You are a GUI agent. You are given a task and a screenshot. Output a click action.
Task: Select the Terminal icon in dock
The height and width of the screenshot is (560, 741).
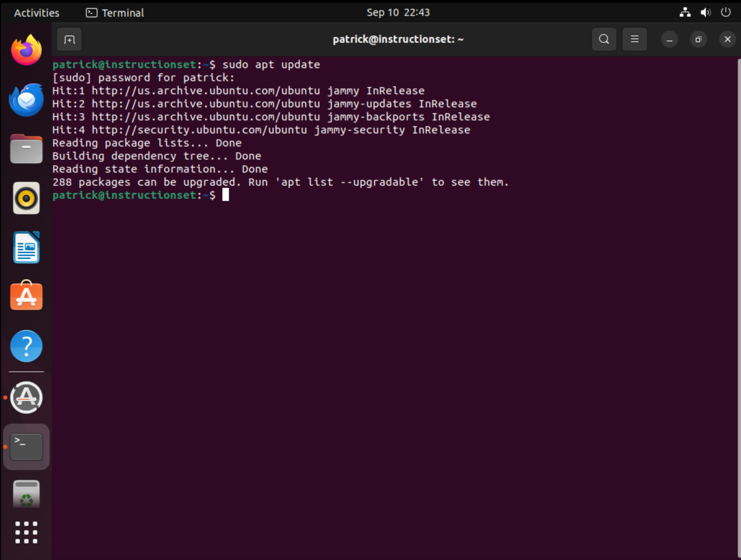coord(27,447)
